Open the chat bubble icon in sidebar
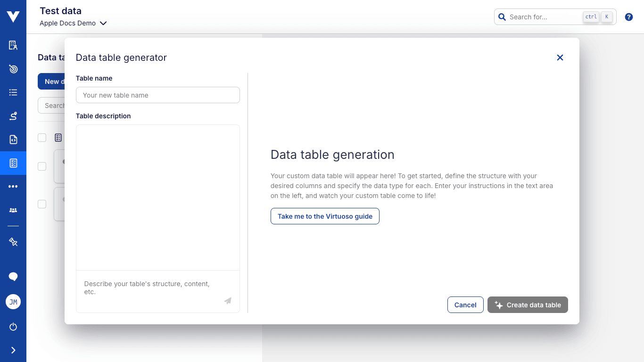The height and width of the screenshot is (362, 644). 13,276
